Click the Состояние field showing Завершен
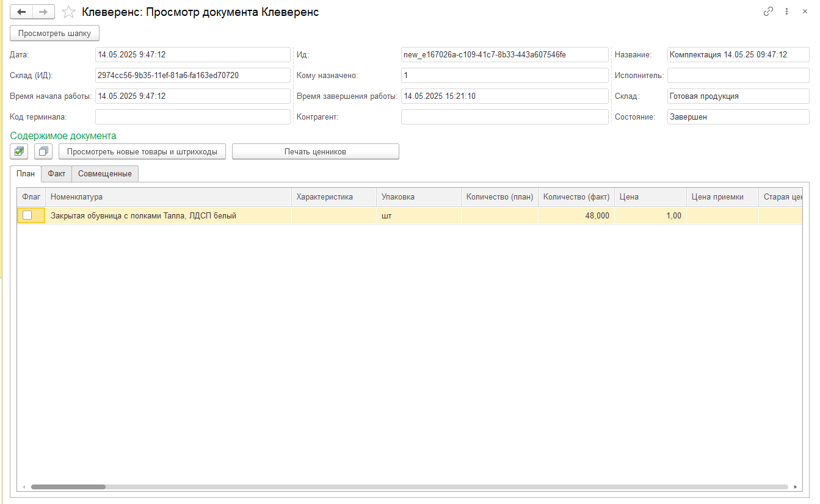The width and height of the screenshot is (820, 504). point(738,117)
